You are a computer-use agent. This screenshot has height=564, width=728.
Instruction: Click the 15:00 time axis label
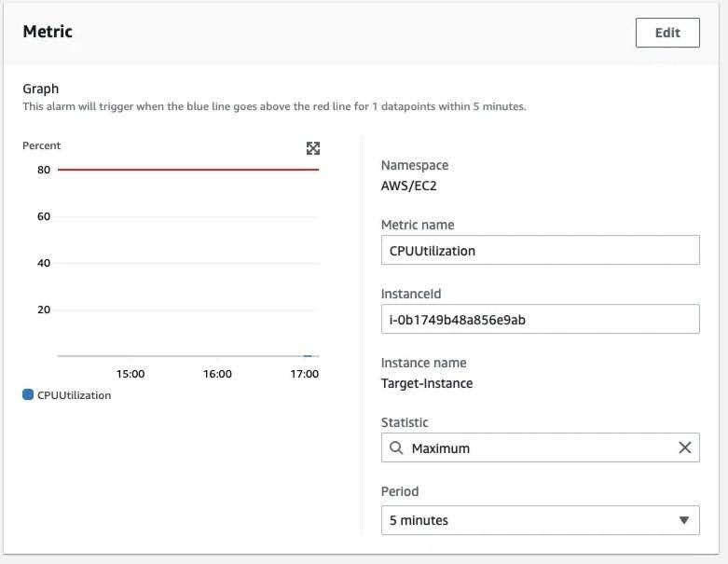(130, 374)
